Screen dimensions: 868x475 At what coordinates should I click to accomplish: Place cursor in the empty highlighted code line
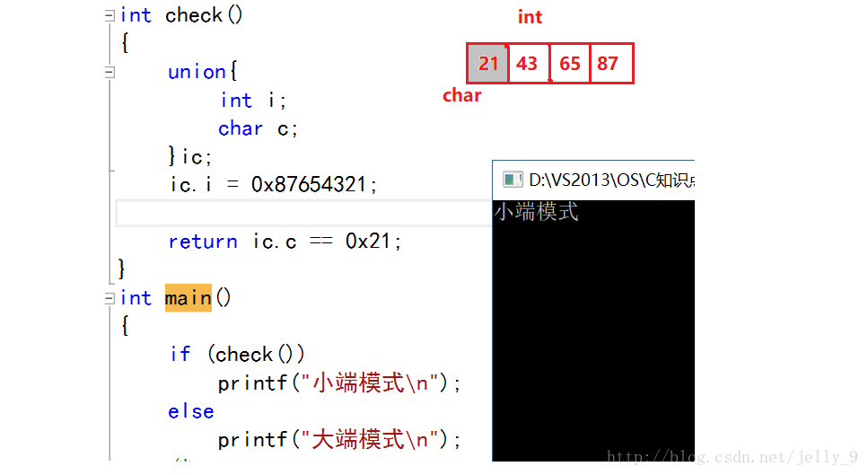[x=302, y=213]
